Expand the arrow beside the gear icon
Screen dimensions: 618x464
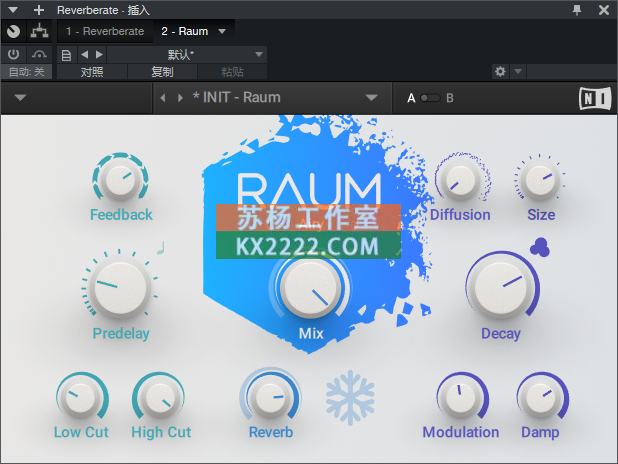tap(518, 72)
